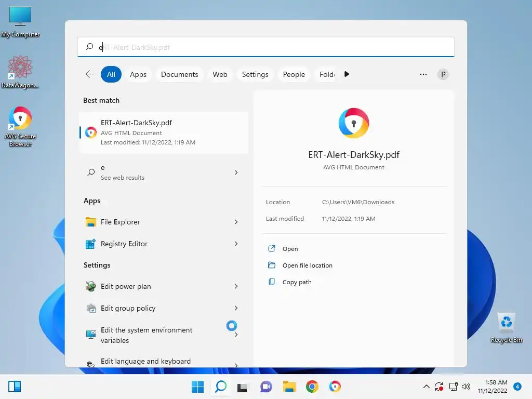
Task: Click the ERT-Alert-DarkSky.pdf result icon
Action: (x=90, y=132)
